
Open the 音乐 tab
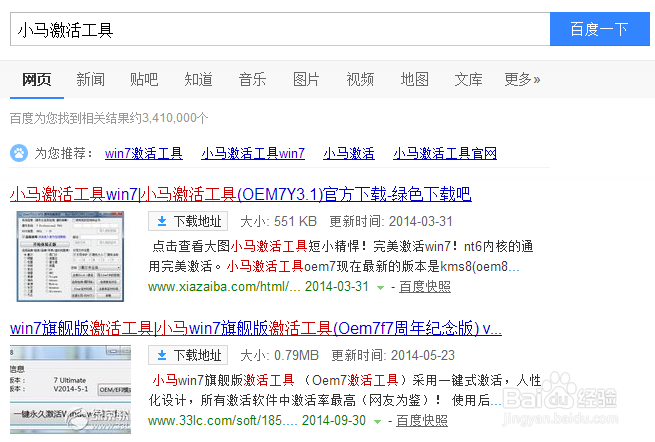(x=252, y=79)
